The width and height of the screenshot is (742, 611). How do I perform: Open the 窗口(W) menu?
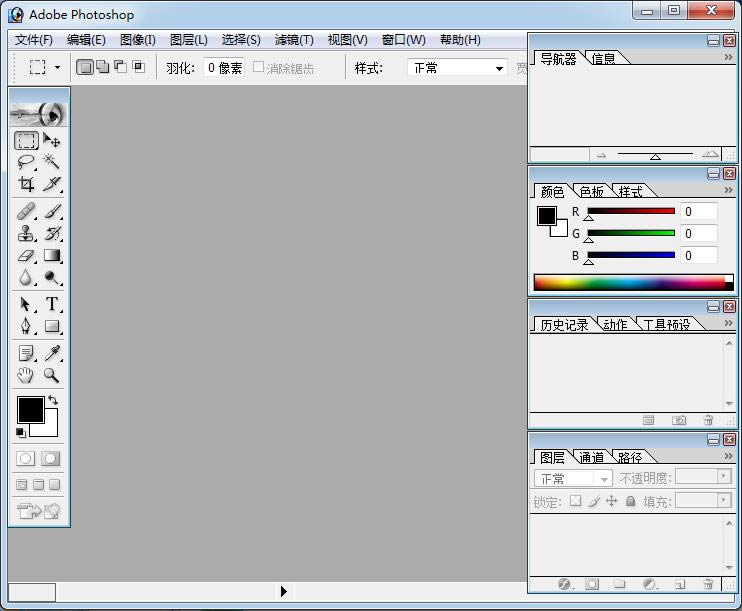tap(403, 40)
